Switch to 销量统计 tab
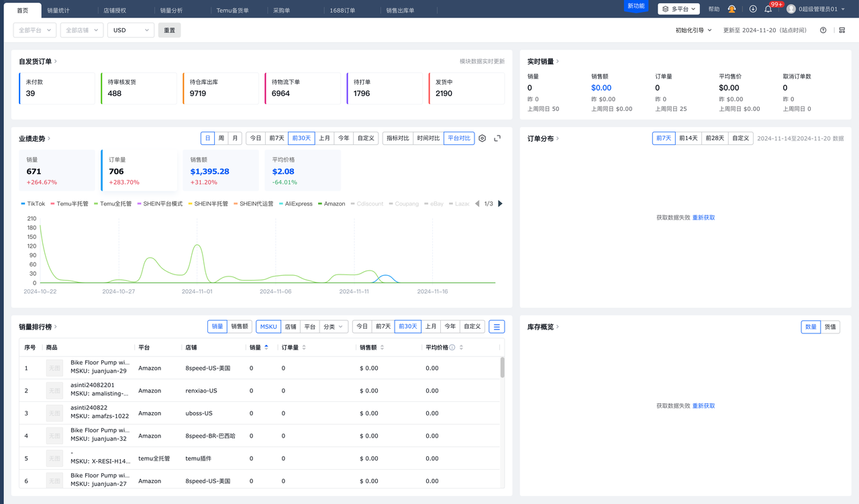The height and width of the screenshot is (504, 859). pyautogui.click(x=58, y=11)
